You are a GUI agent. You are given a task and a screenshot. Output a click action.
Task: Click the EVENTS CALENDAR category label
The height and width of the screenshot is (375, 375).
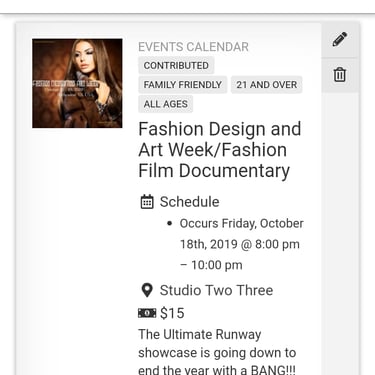click(193, 47)
